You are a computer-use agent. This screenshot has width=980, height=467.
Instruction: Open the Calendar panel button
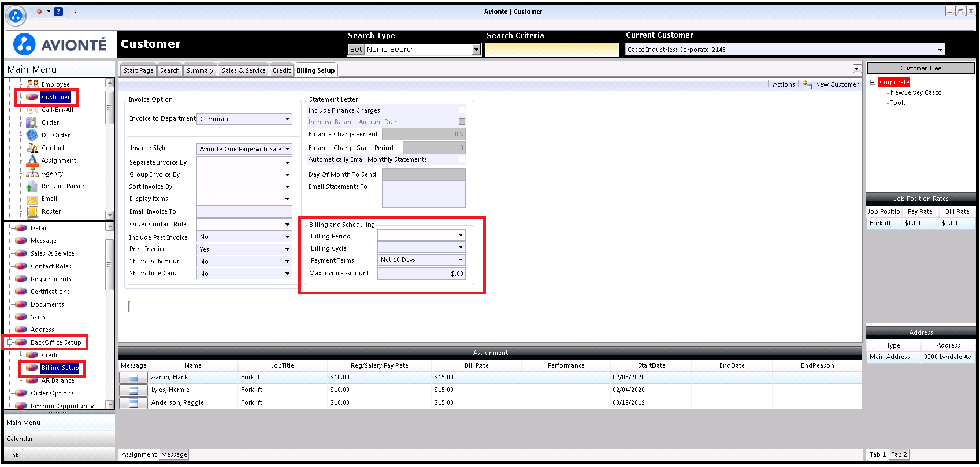pyautogui.click(x=60, y=439)
